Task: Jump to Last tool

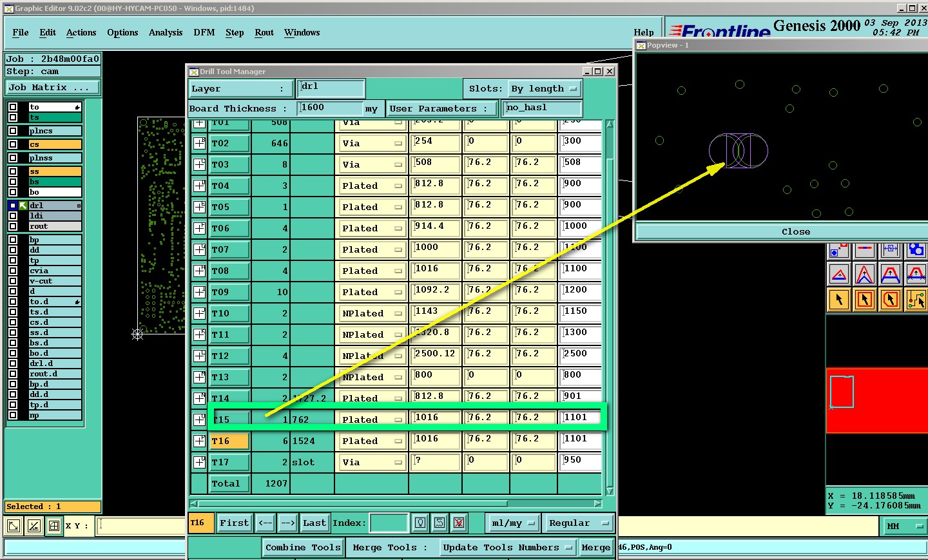Action: point(314,523)
